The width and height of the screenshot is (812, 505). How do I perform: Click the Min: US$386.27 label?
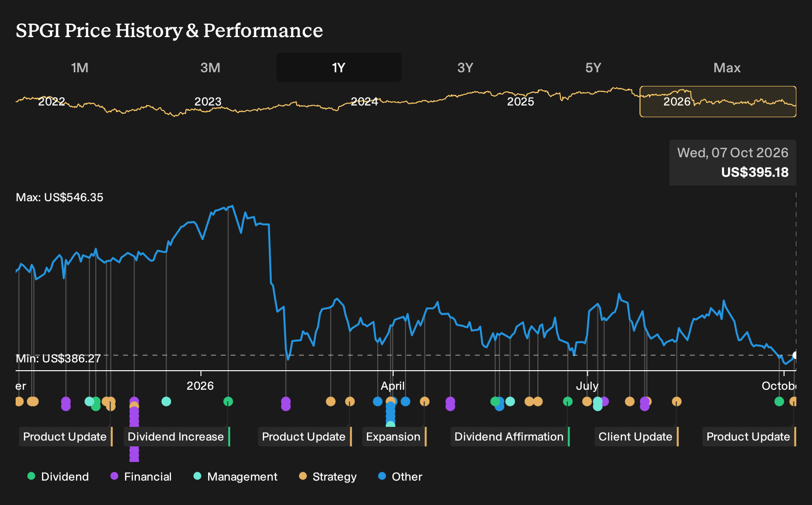[58, 358]
